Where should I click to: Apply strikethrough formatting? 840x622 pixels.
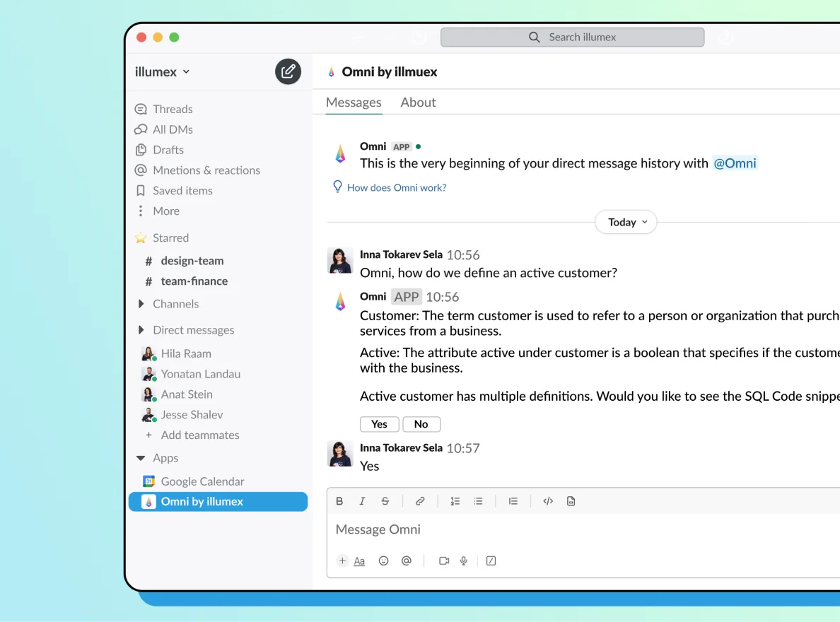385,501
